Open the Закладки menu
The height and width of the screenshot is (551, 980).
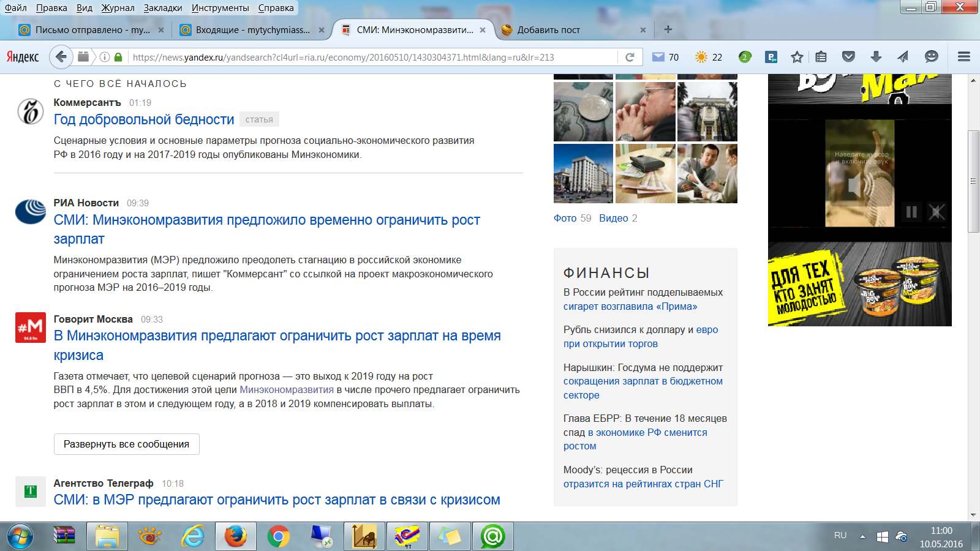click(163, 8)
